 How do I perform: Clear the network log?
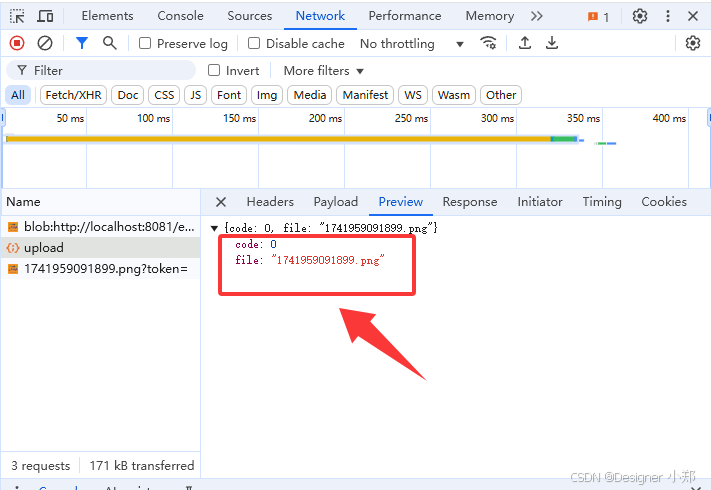point(45,44)
